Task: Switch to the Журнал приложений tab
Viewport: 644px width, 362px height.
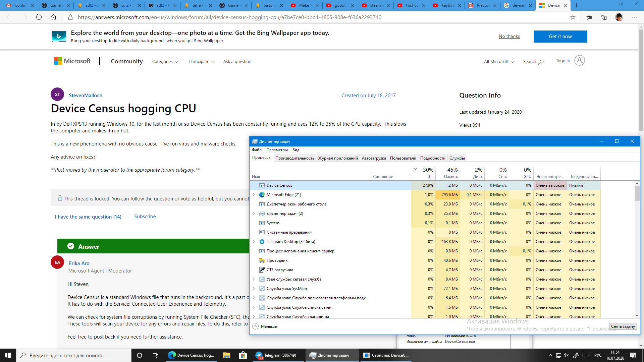Action: pos(338,158)
